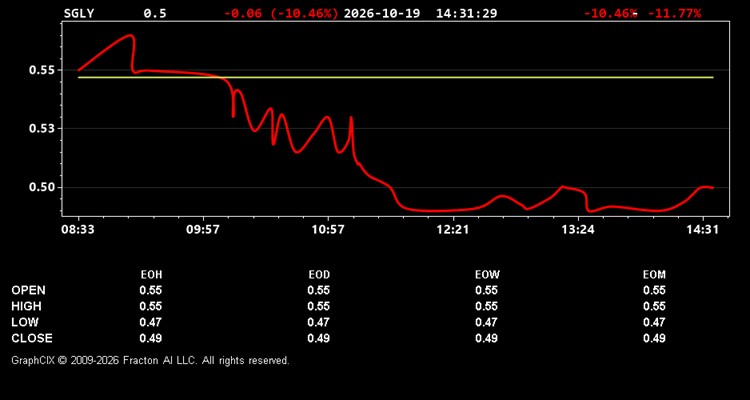Click the CLOSE row label
The image size is (750, 400).
[x=32, y=338]
